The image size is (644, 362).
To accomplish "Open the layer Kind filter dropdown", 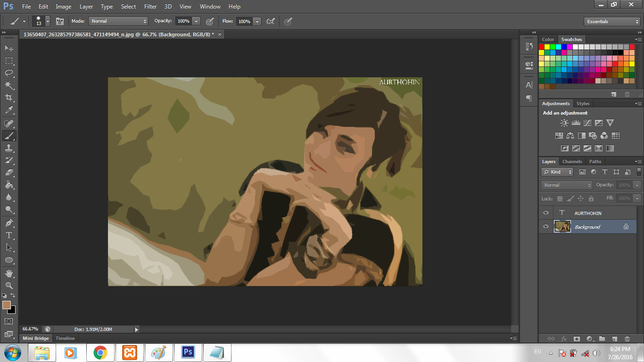I will [x=558, y=172].
